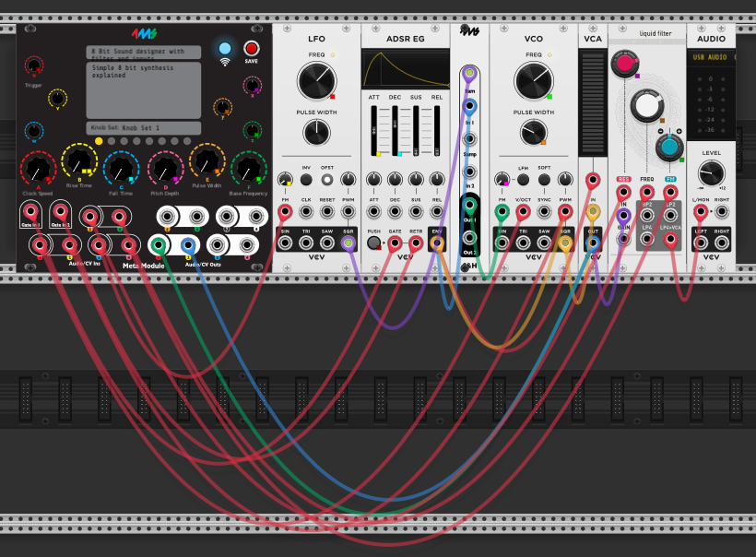Toggle the LFO INV button
This screenshot has width=756, height=557.
pos(306,179)
